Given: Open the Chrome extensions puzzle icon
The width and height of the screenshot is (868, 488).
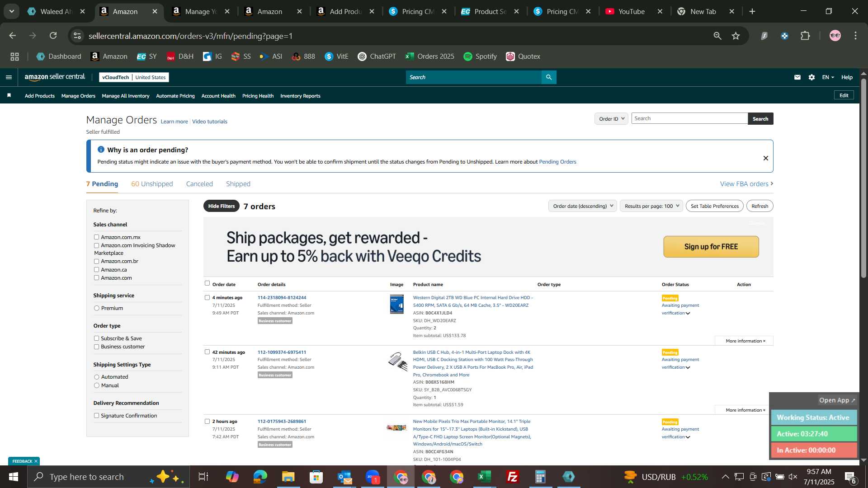Looking at the screenshot, I should coord(805,36).
